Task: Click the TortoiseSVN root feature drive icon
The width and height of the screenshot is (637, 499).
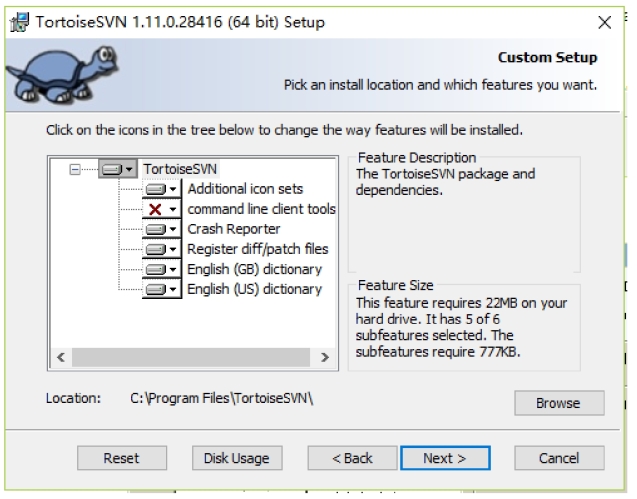Action: 117,169
